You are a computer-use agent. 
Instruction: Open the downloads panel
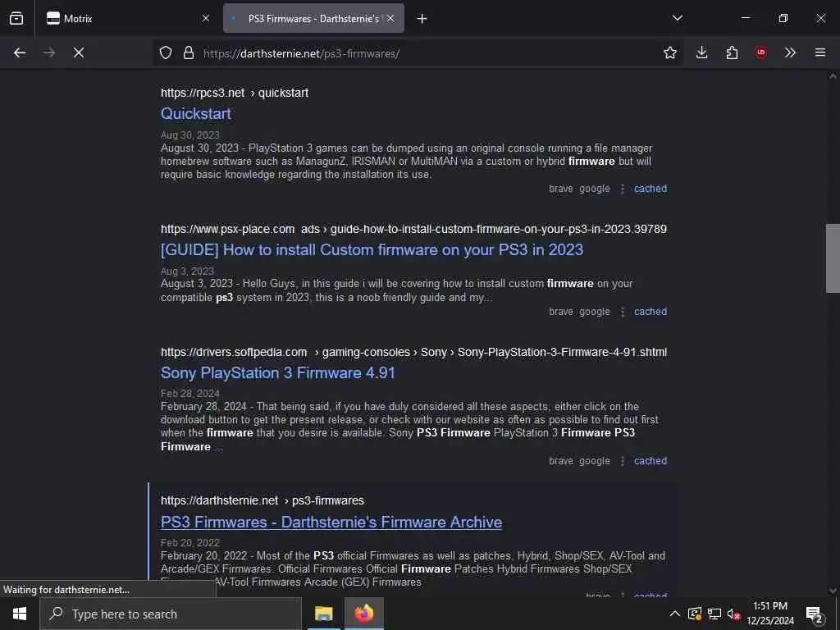coord(702,52)
